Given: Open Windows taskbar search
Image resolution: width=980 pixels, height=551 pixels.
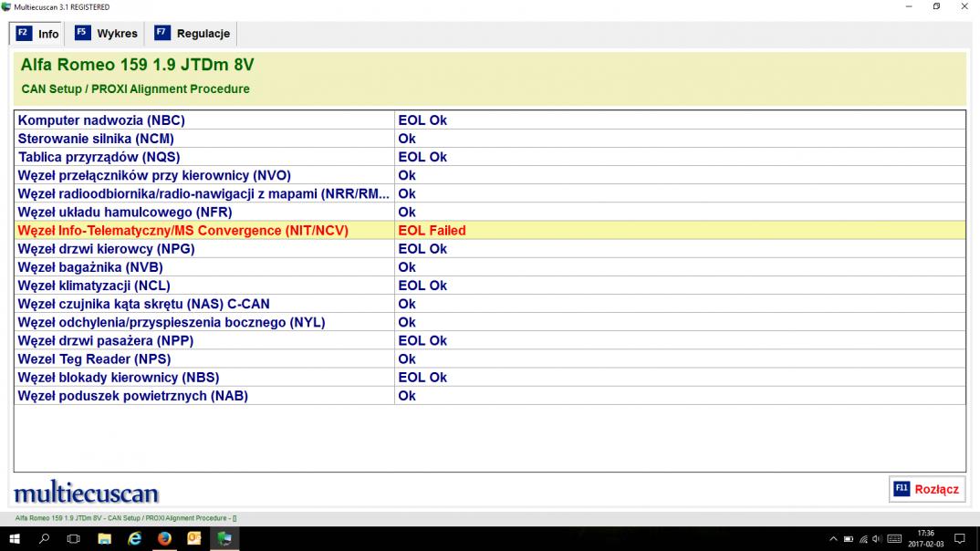Looking at the screenshot, I should click(x=44, y=538).
